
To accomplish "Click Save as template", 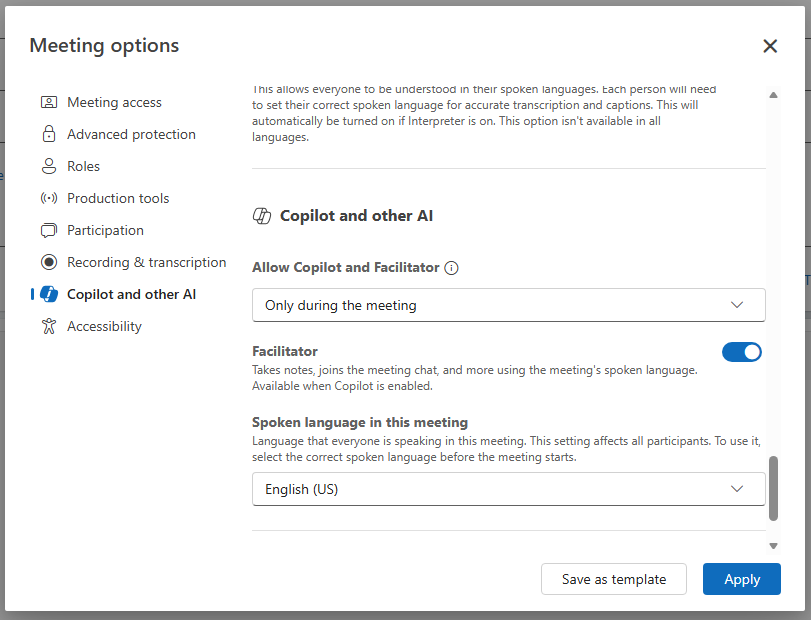I will (x=614, y=579).
